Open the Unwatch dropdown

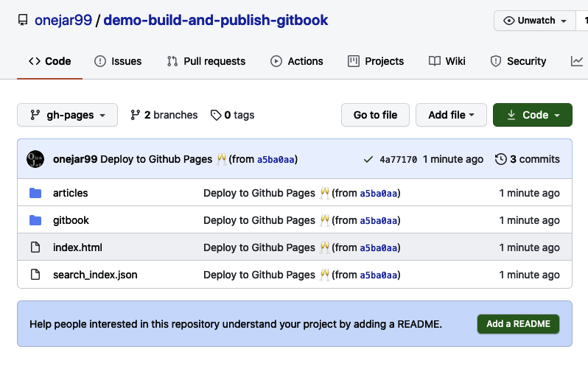pos(535,20)
